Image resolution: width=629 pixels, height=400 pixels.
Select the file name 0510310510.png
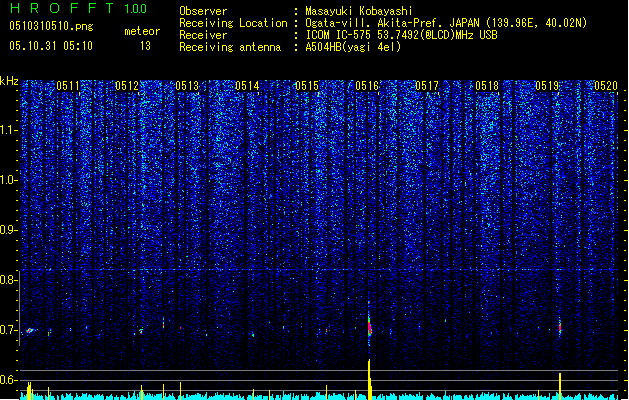click(x=51, y=26)
